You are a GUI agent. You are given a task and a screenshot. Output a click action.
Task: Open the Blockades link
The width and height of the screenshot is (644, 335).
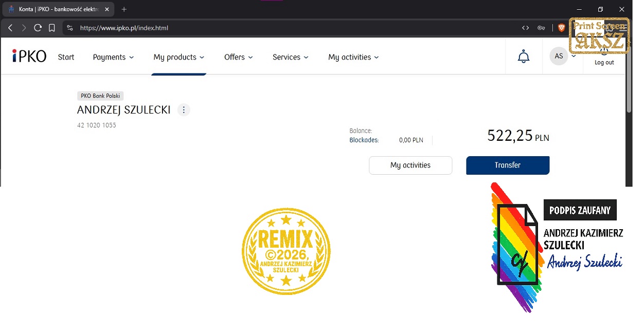(x=364, y=140)
